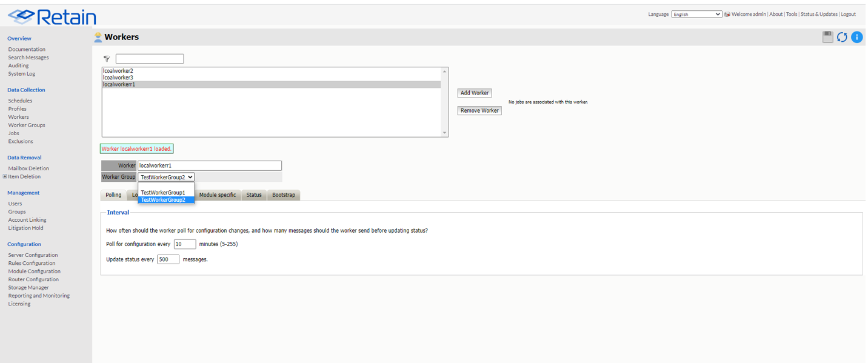Screen dimensions: 868x363
Task: Open the About link
Action: (x=776, y=14)
